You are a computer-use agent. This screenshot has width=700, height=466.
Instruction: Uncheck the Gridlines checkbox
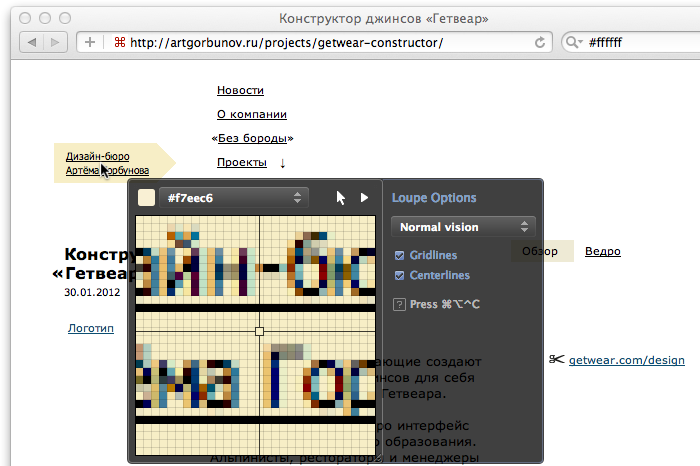click(400, 256)
